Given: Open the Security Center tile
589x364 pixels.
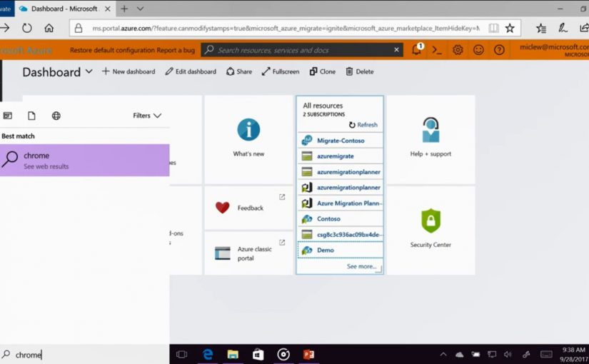Looking at the screenshot, I should click(431, 231).
